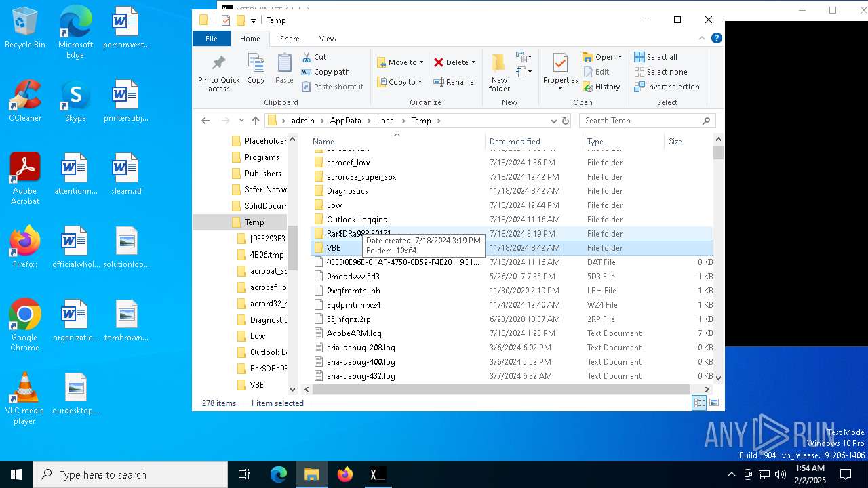
Task: Expand path chevron after Temp
Action: coord(439,121)
